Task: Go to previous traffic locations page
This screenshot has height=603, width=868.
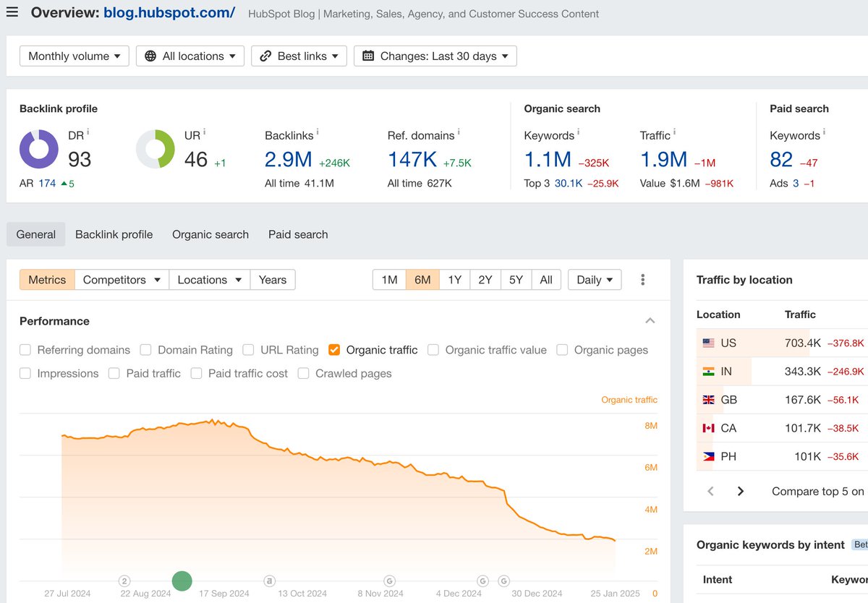Action: pos(710,492)
